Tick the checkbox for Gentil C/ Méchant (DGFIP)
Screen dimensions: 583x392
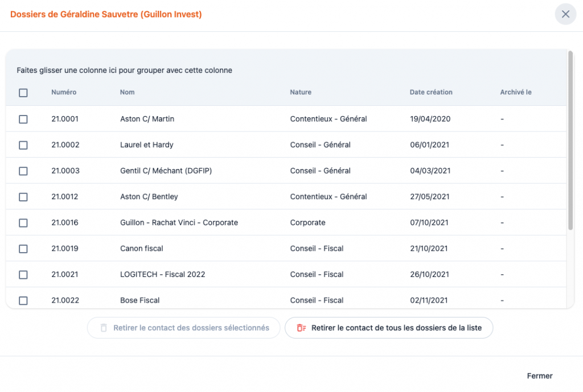23,171
